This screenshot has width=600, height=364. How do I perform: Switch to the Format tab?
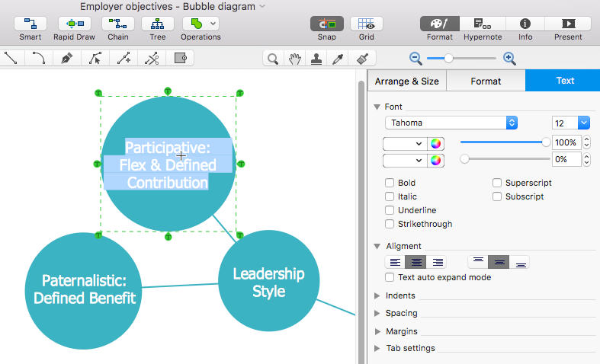point(486,81)
